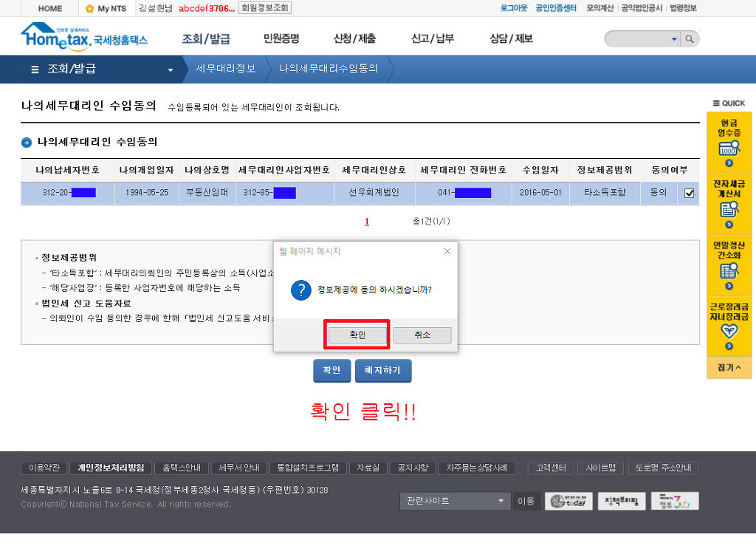Click the blue 확인 button below the info box
The width and height of the screenshot is (756, 557).
tap(331, 370)
